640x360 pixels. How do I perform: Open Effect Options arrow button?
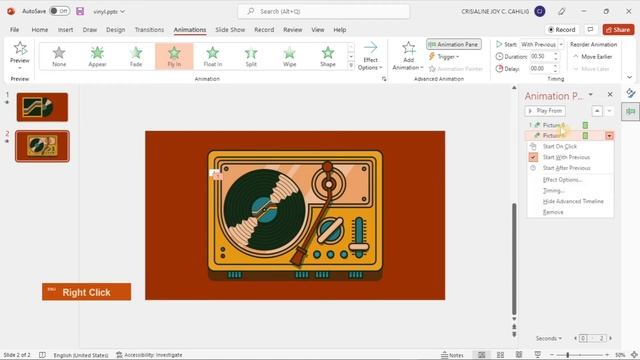tap(370, 56)
